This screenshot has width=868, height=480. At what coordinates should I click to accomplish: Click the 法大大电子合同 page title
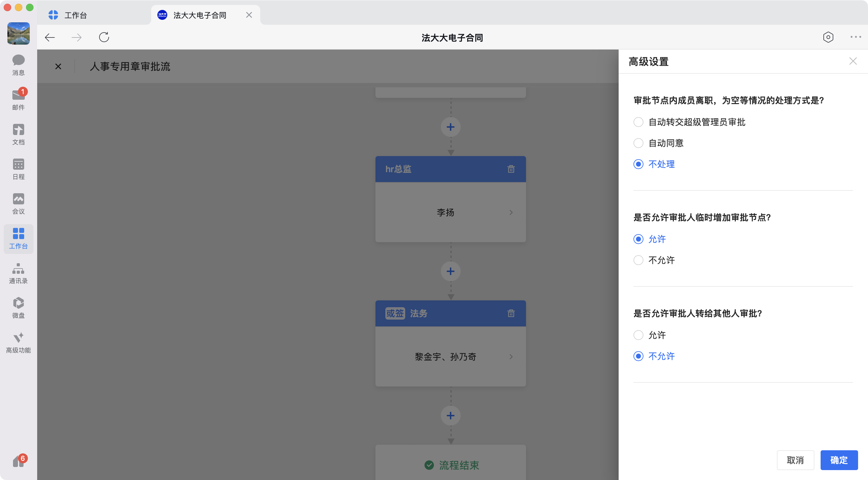pyautogui.click(x=452, y=38)
